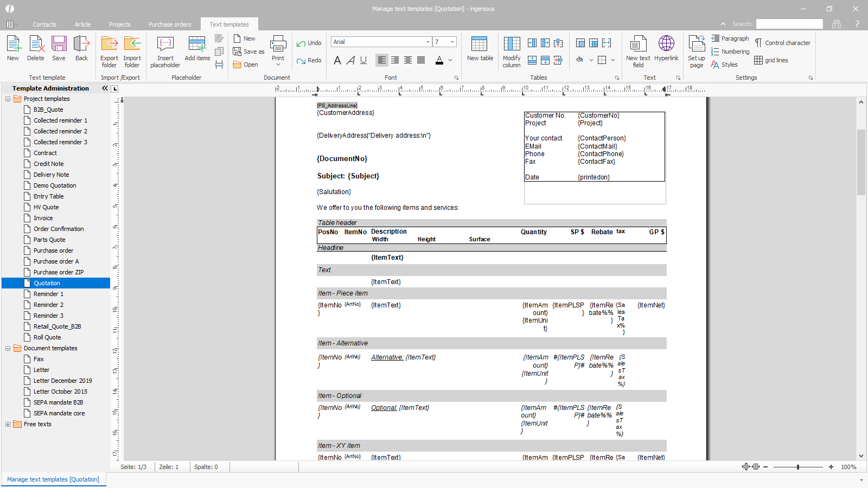Open the Arial font name dropdown
Viewport: 868px width, 488px height.
pyautogui.click(x=427, y=42)
